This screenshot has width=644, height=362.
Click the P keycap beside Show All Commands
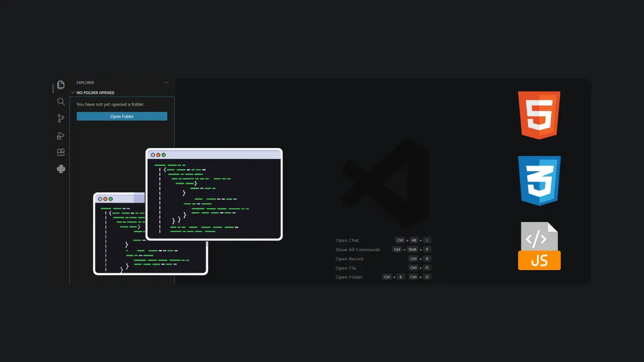pyautogui.click(x=427, y=249)
